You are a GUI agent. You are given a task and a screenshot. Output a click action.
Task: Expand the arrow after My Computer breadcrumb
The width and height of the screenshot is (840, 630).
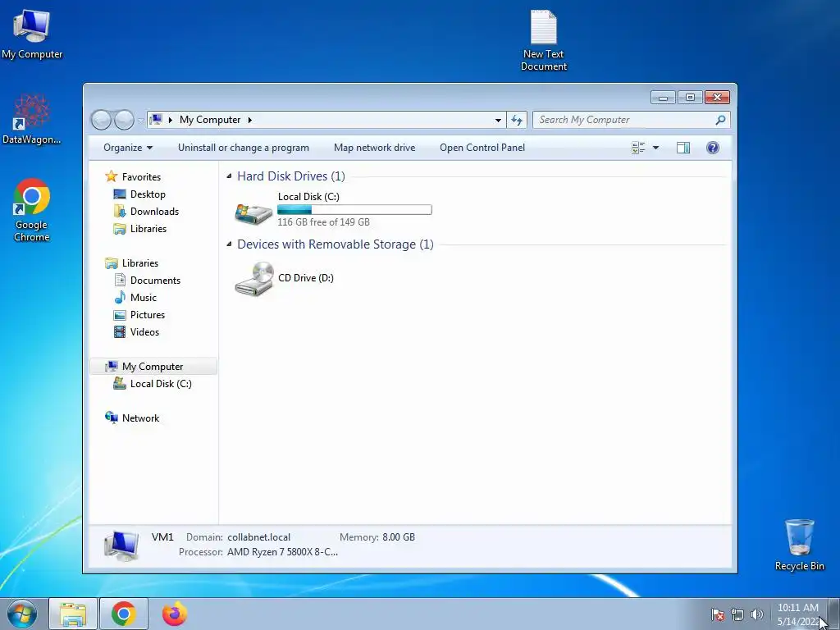(x=249, y=120)
